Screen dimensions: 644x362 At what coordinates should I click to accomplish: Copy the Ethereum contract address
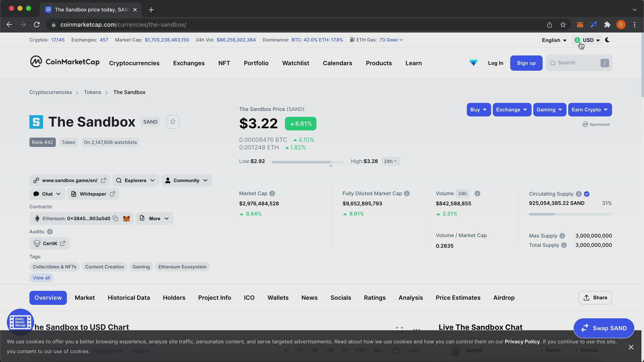pos(115,219)
